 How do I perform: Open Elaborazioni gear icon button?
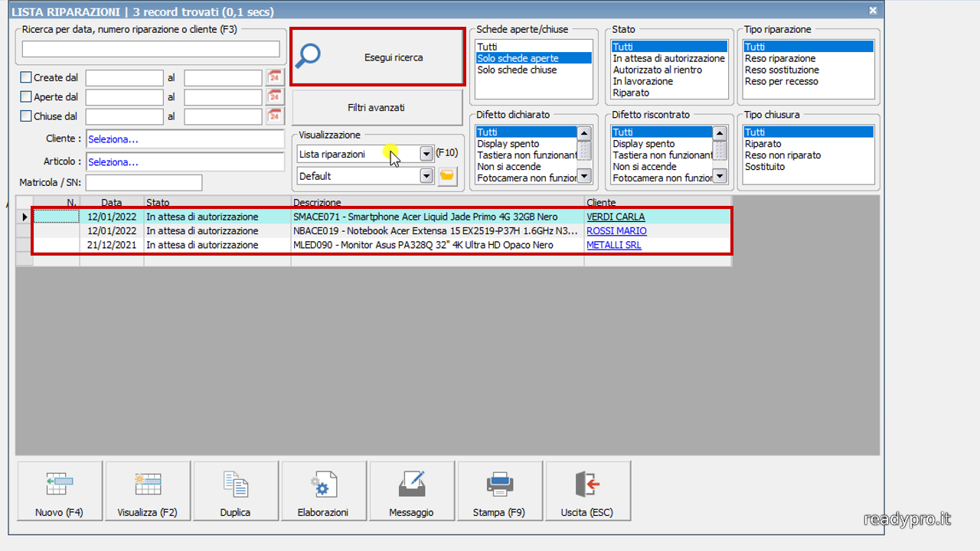point(323,491)
